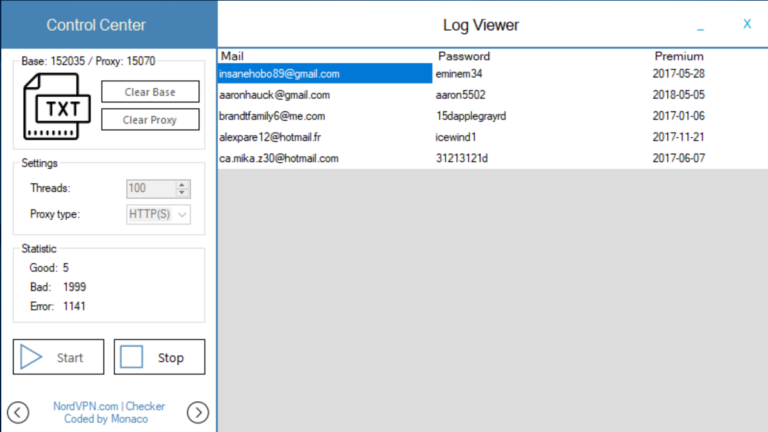Click the Base: 152035 / Proxy: 15070 label
Screen dimensions: 768x432
88,61
